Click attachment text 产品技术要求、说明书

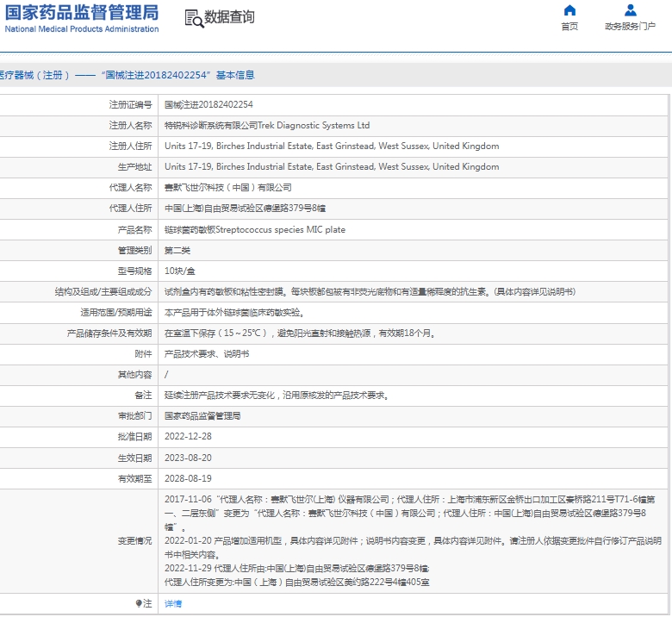(x=207, y=353)
